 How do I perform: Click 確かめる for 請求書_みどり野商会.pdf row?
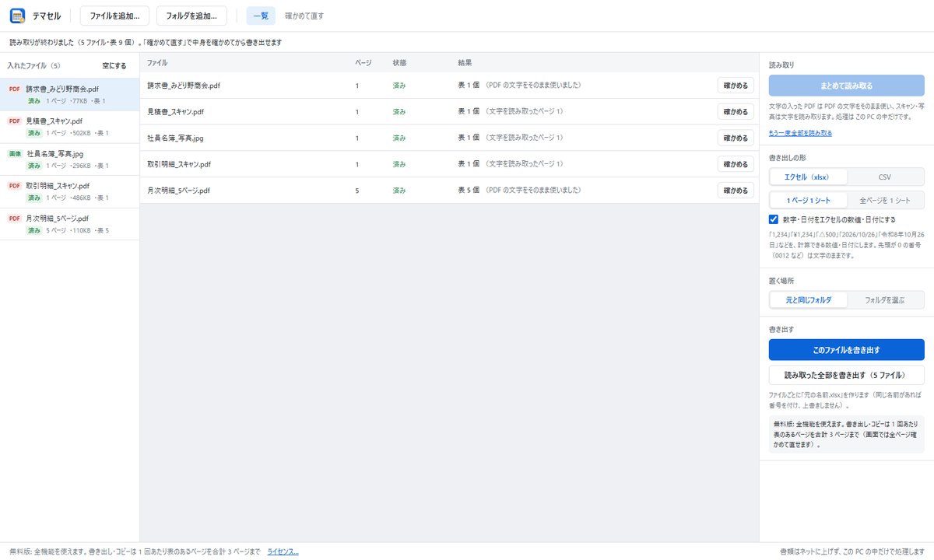736,86
